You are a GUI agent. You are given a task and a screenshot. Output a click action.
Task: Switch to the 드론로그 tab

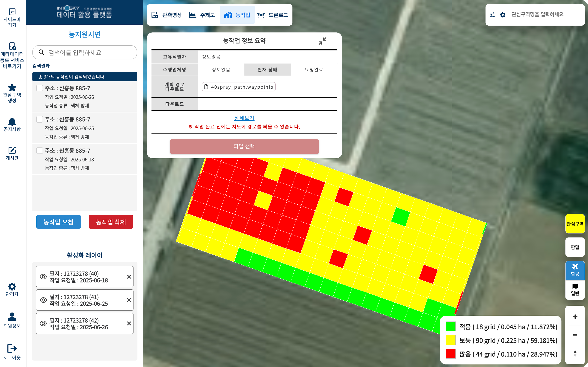click(273, 15)
